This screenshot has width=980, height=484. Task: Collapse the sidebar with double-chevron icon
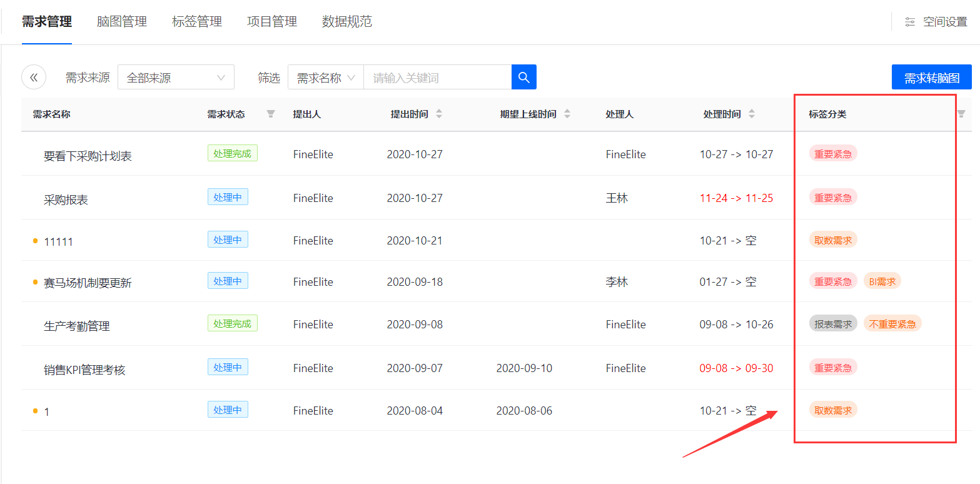click(x=34, y=78)
